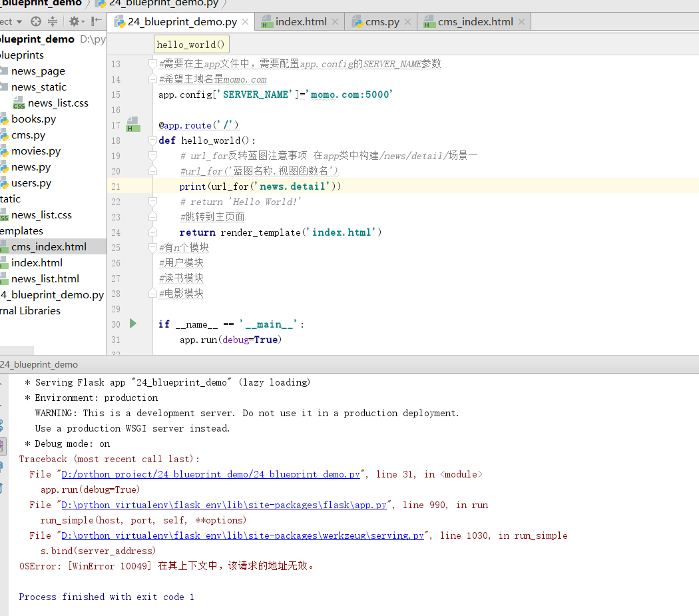
Task: Switch to the cms_index.html tab
Action: coord(475,21)
